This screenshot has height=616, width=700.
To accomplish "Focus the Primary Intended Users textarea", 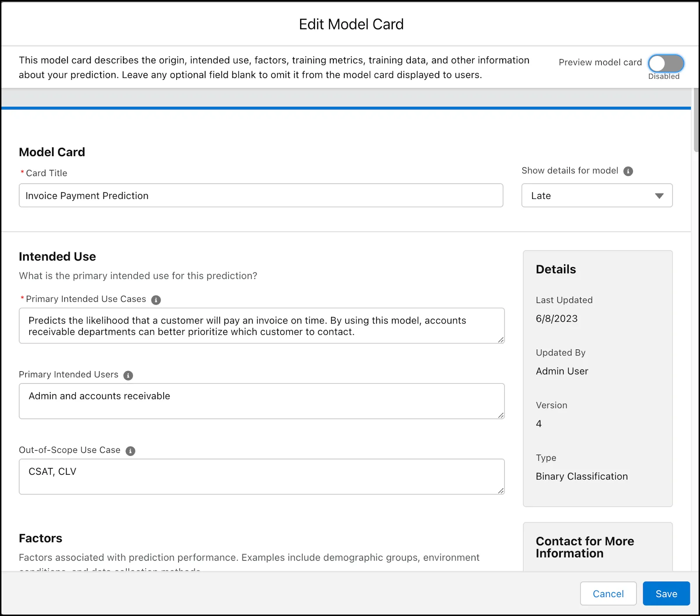I will (x=262, y=401).
